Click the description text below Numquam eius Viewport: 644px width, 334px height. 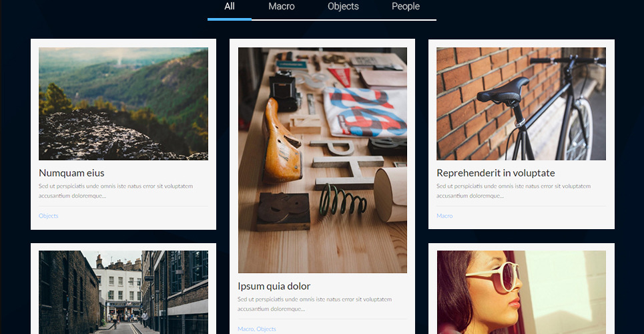click(x=115, y=190)
